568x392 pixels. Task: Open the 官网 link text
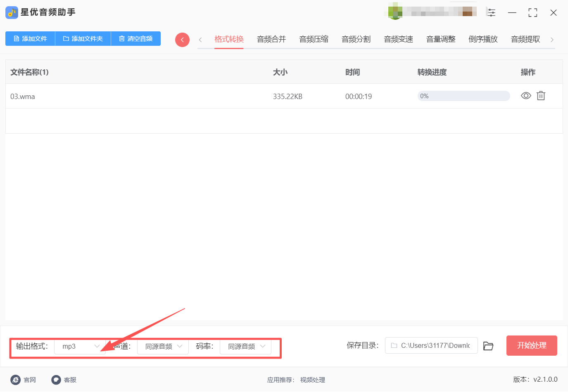(30, 380)
